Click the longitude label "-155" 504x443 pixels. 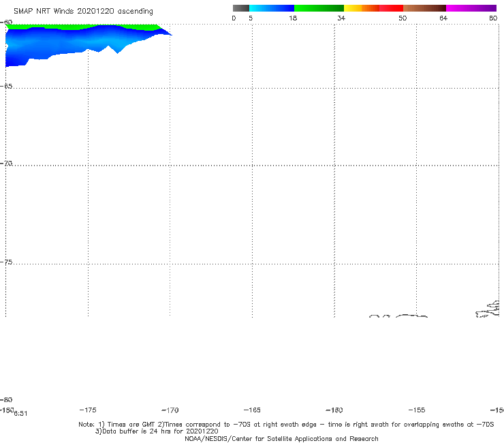coord(417,410)
